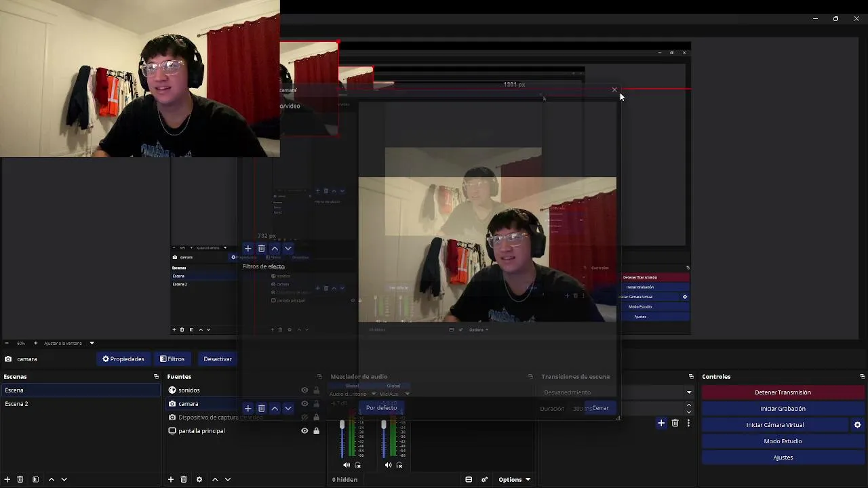The image size is (868, 488).
Task: Click 'Por defecto' in the filters dialog
Action: click(x=381, y=408)
